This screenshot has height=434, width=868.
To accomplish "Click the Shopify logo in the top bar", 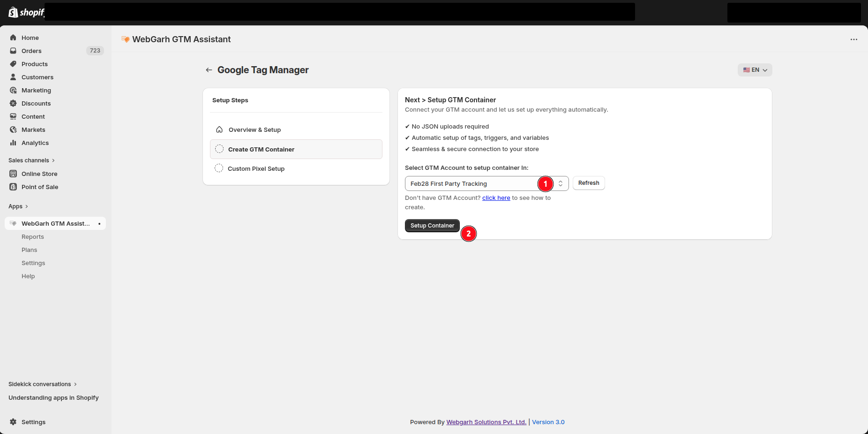I will click(x=26, y=12).
